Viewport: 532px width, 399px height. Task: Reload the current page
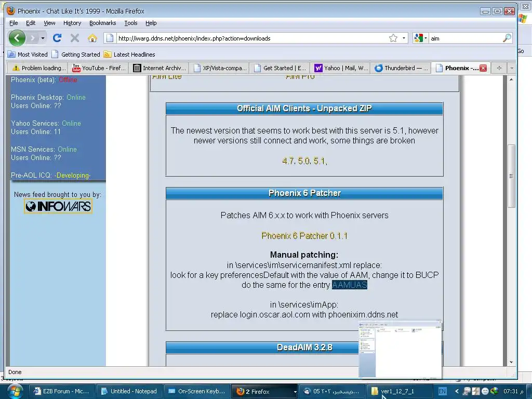[x=57, y=38]
